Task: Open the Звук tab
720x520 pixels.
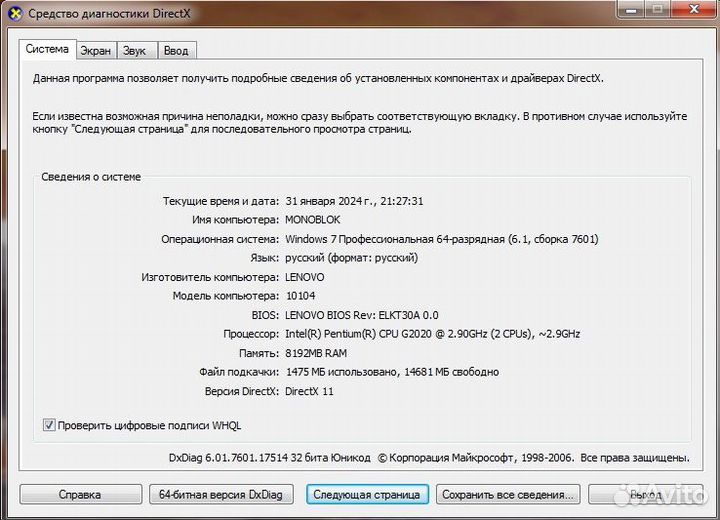Action: [x=135, y=51]
